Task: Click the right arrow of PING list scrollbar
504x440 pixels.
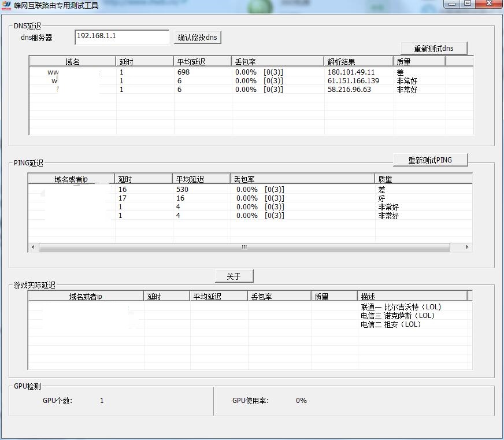Action: coord(468,247)
